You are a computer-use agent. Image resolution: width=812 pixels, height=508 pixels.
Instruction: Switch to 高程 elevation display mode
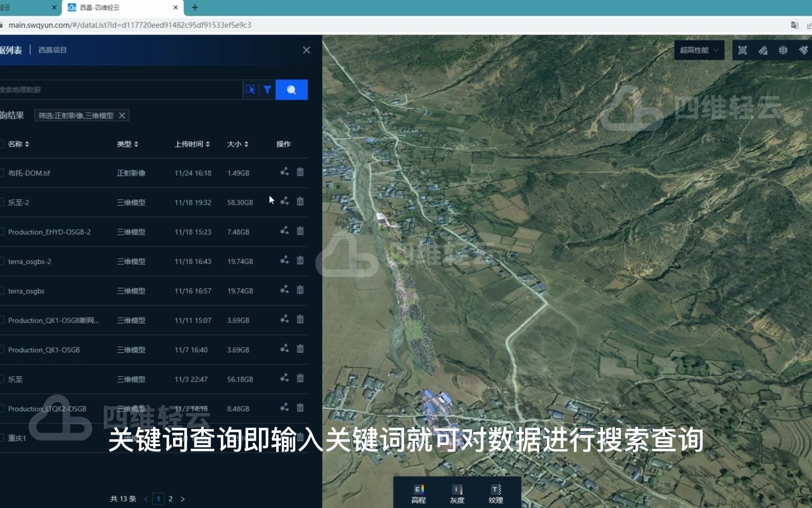pos(418,494)
